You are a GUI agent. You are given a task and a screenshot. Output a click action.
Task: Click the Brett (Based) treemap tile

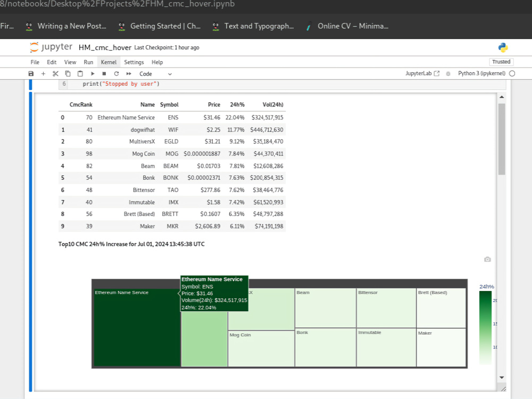coord(441,308)
